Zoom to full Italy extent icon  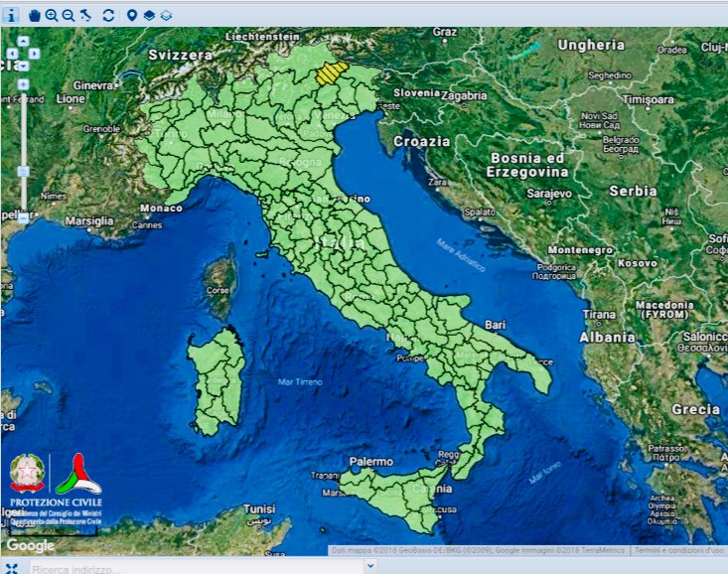[x=85, y=15]
